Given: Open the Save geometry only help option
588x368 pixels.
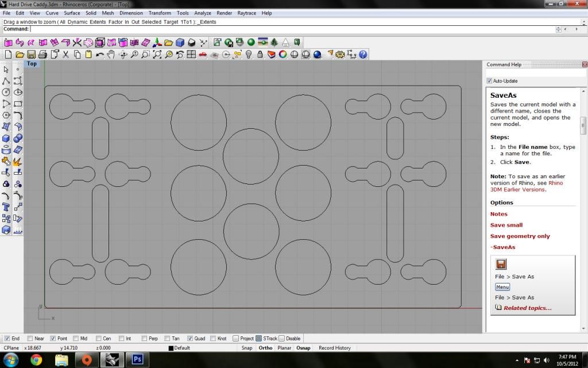Looking at the screenshot, I should click(520, 236).
